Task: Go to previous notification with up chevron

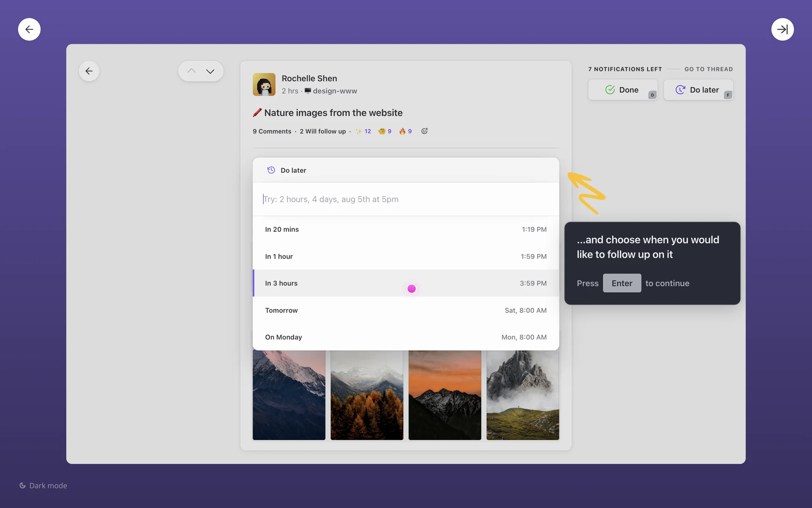Action: 192,71
